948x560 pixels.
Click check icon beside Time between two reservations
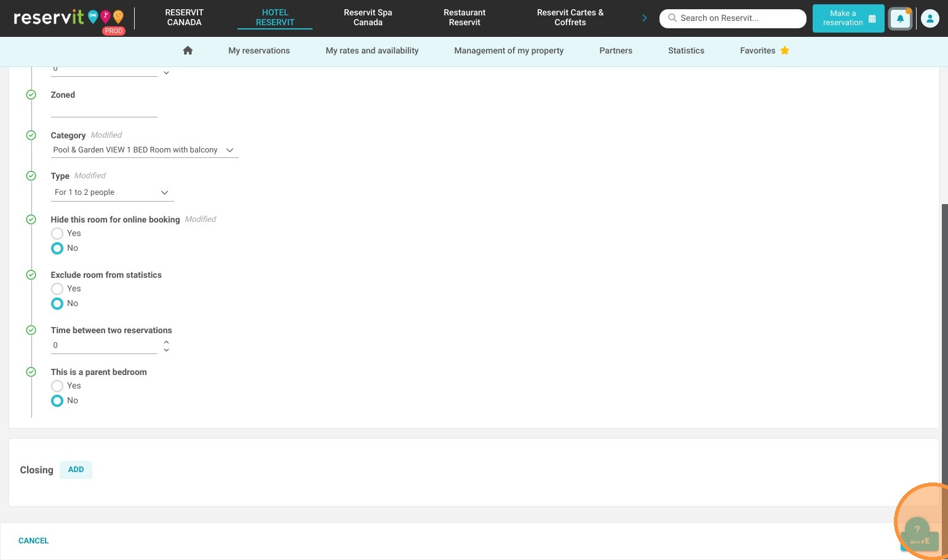(x=31, y=330)
